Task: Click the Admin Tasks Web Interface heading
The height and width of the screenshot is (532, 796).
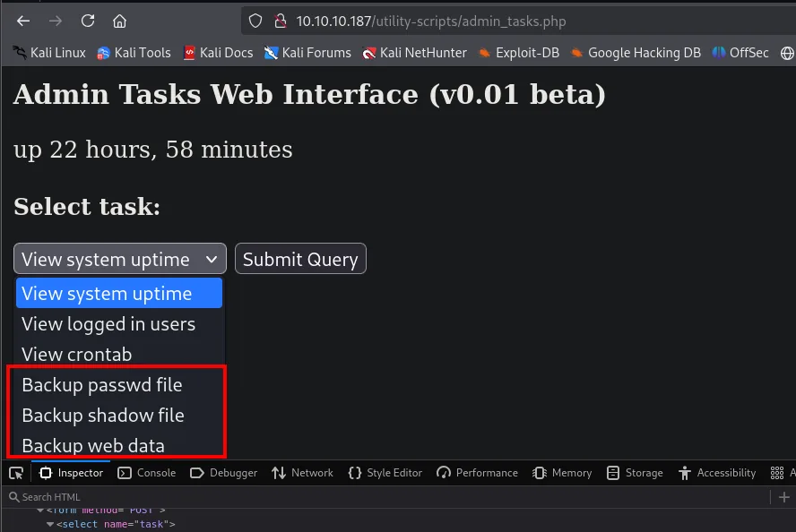Action: pyautogui.click(x=309, y=94)
